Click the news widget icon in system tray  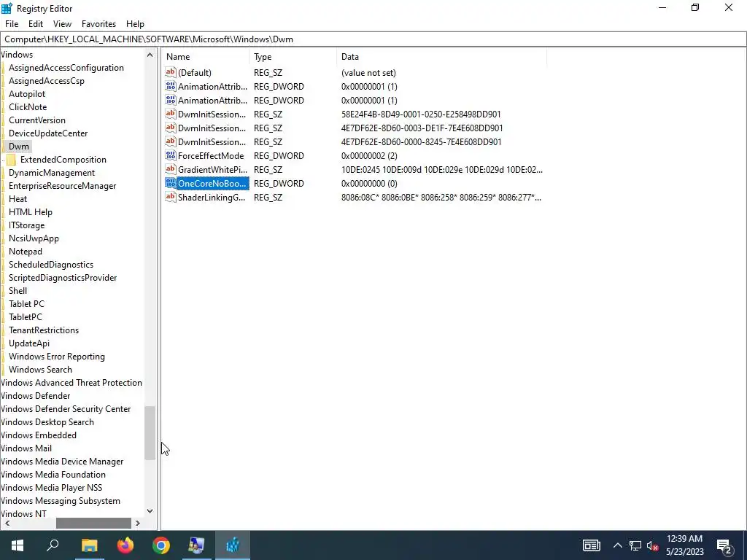coord(591,545)
